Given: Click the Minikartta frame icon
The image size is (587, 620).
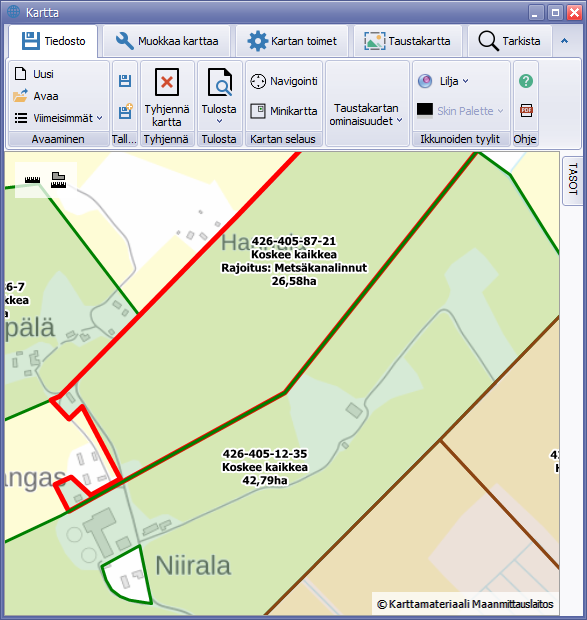Looking at the screenshot, I should [258, 111].
